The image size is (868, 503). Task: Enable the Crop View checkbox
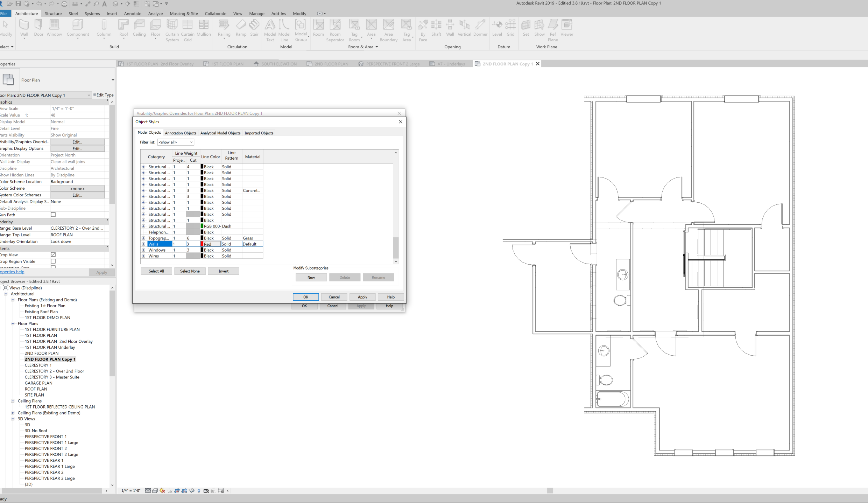[53, 254]
